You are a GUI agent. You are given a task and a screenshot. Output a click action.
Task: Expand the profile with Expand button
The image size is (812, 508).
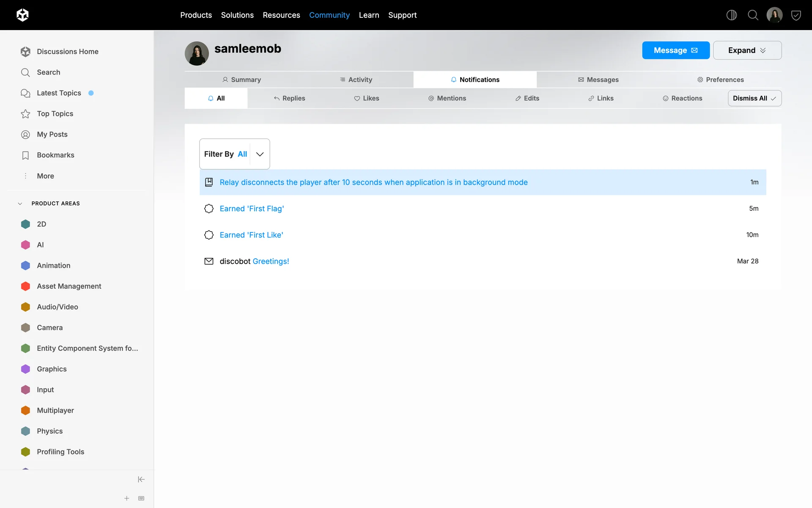click(x=747, y=50)
